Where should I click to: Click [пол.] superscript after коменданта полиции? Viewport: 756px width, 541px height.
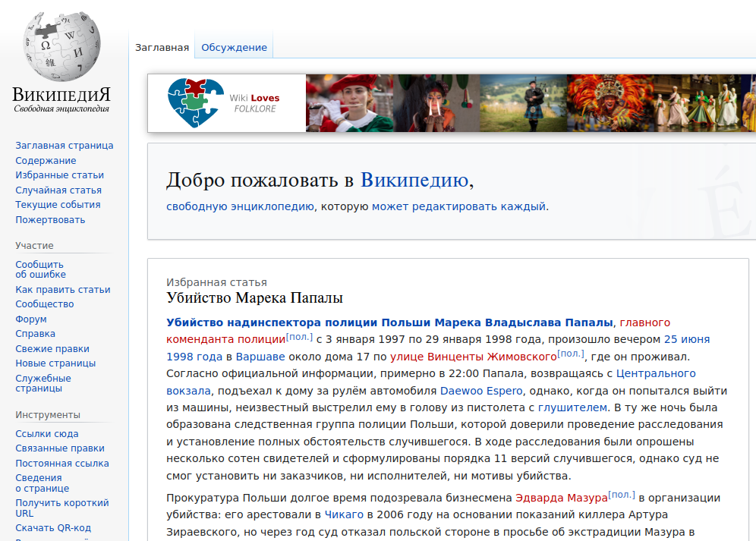point(299,337)
